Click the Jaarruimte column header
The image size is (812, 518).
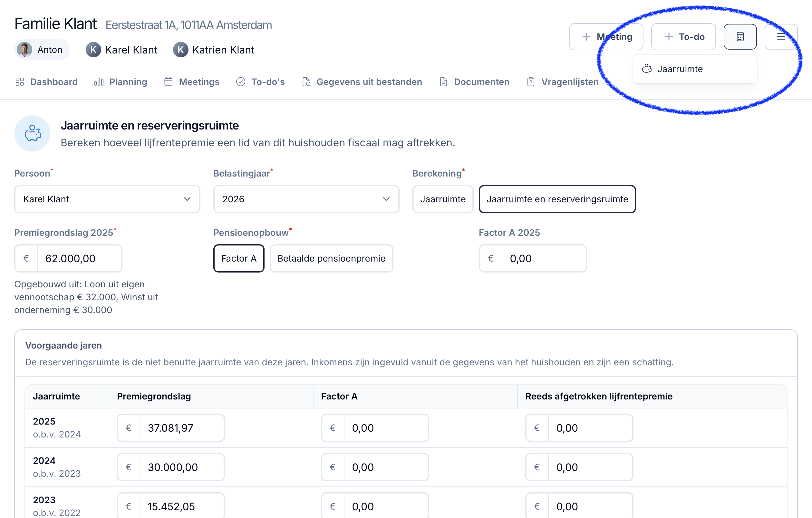[x=56, y=396]
